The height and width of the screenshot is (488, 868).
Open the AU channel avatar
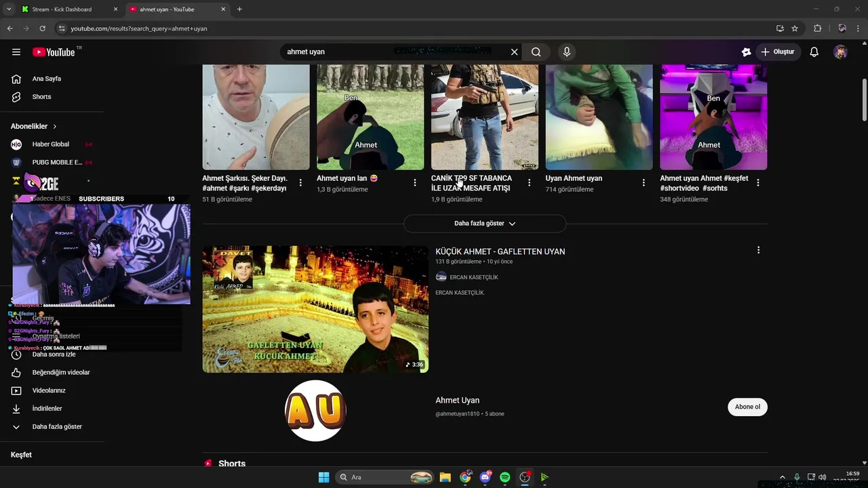pos(315,411)
